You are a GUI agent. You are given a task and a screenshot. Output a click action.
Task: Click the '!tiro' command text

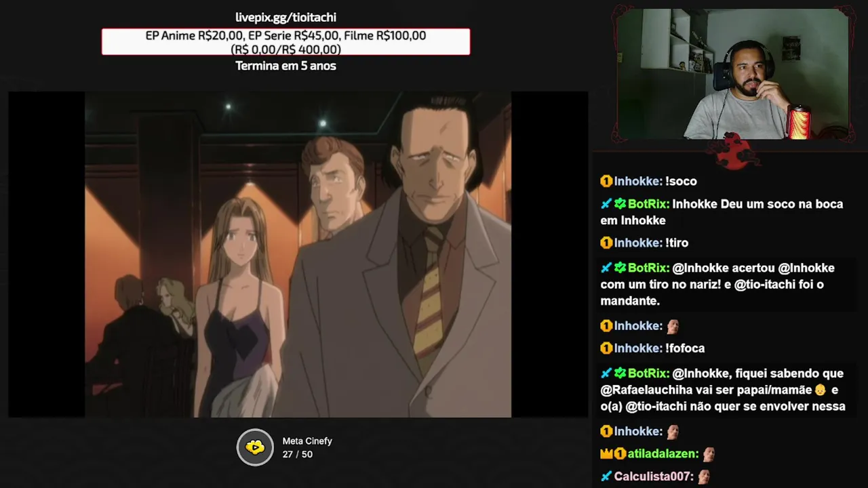(x=677, y=243)
